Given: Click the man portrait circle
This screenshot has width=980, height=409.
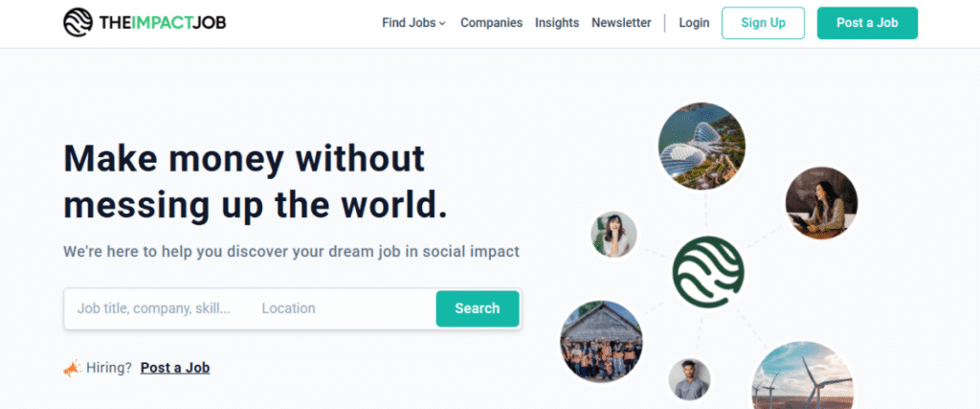Looking at the screenshot, I should click(689, 380).
